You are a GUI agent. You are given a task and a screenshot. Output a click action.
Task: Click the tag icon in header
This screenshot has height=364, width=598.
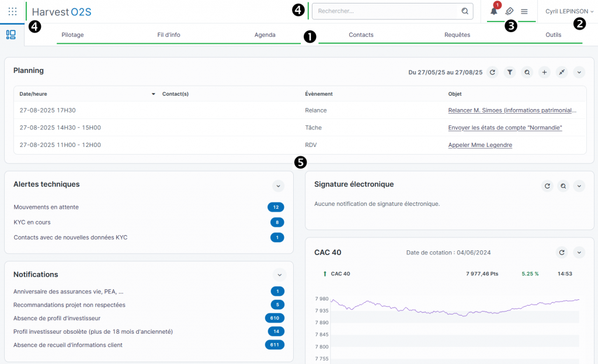click(509, 11)
